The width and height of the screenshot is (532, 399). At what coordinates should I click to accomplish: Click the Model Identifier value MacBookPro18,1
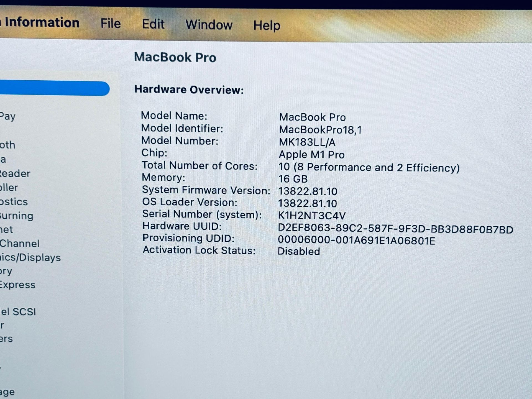coord(320,130)
